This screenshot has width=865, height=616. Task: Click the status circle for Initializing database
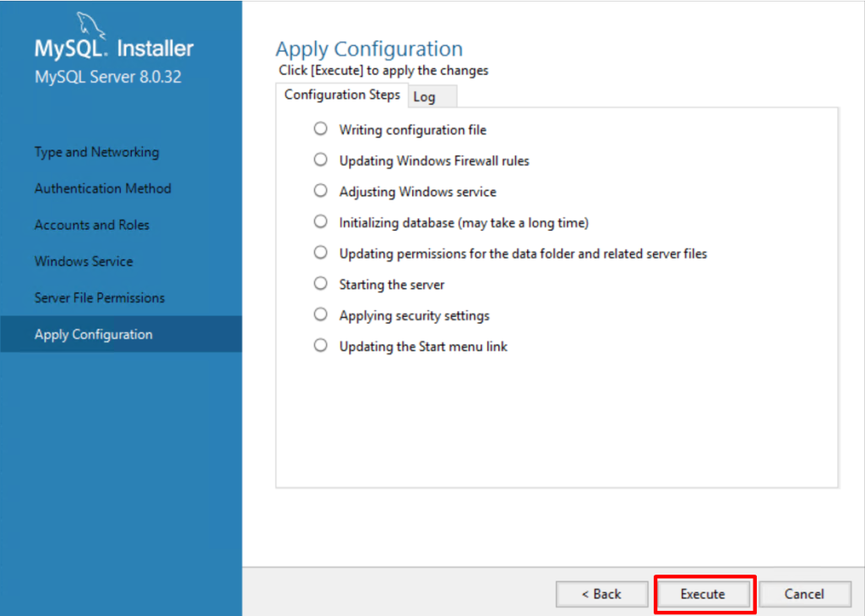[x=320, y=221]
